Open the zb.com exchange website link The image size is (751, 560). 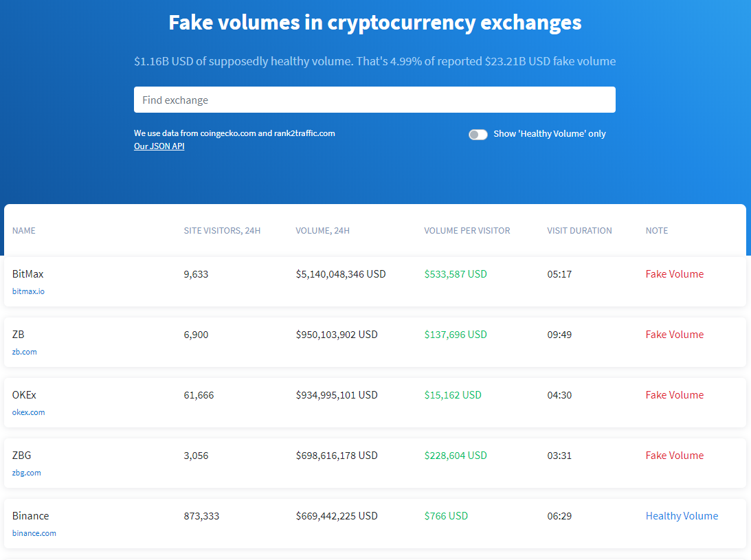25,351
